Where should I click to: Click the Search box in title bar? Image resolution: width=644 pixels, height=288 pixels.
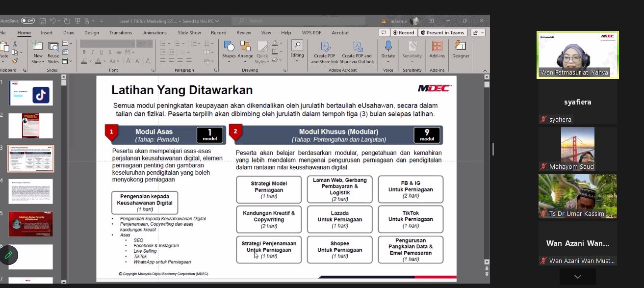tap(298, 21)
